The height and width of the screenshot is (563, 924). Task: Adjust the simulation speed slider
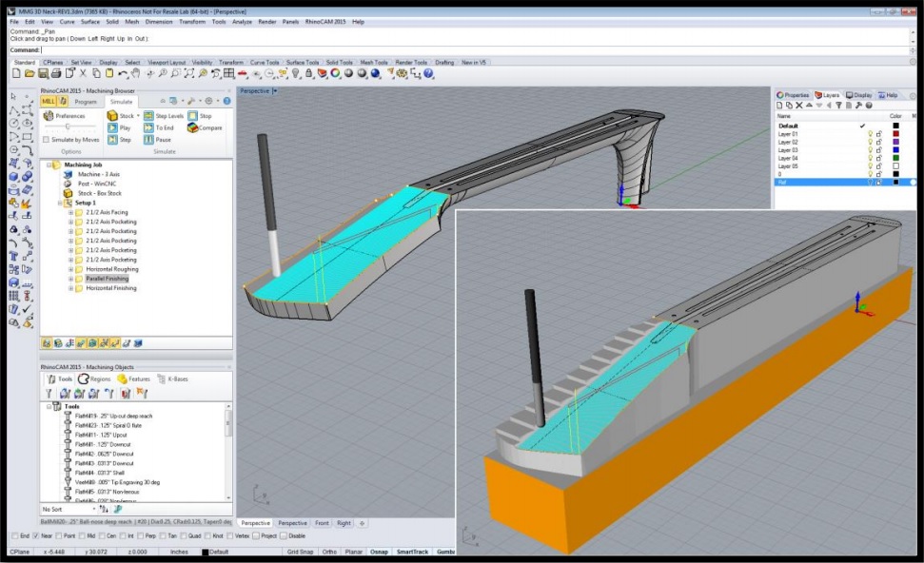coord(68,126)
